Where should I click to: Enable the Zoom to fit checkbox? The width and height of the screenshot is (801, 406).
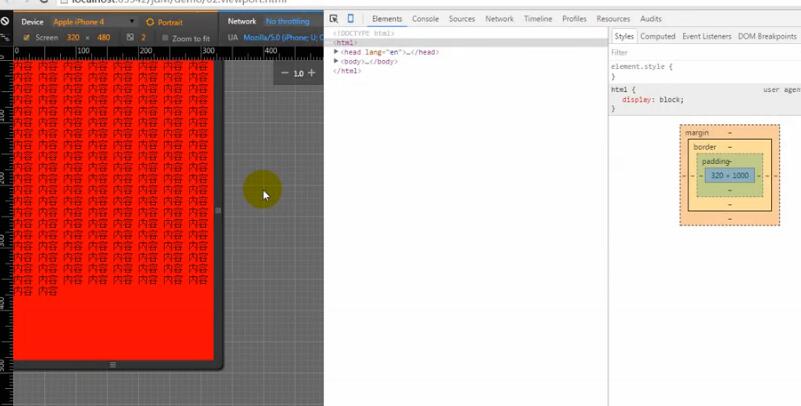tap(165, 38)
